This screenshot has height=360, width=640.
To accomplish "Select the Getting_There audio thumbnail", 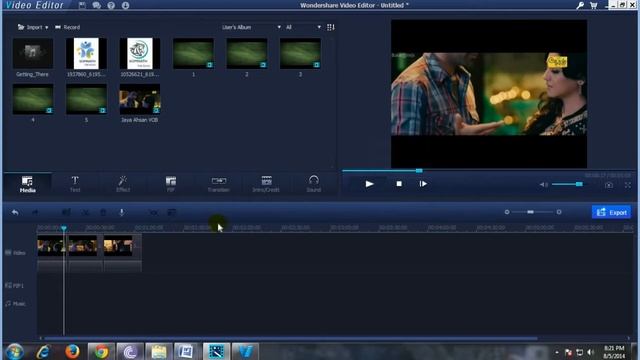I will coord(33,53).
